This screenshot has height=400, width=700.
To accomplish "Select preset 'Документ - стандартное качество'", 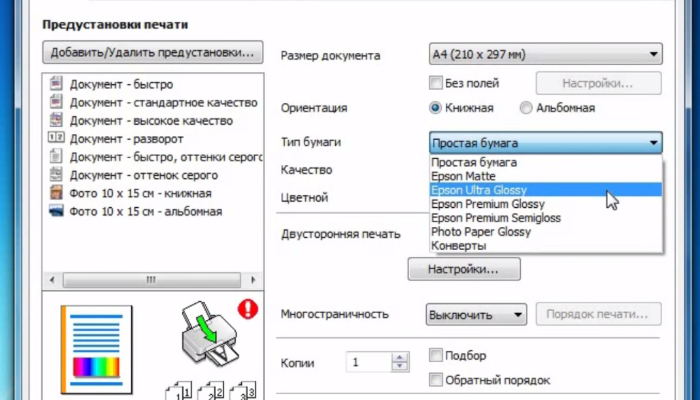I will click(x=163, y=102).
